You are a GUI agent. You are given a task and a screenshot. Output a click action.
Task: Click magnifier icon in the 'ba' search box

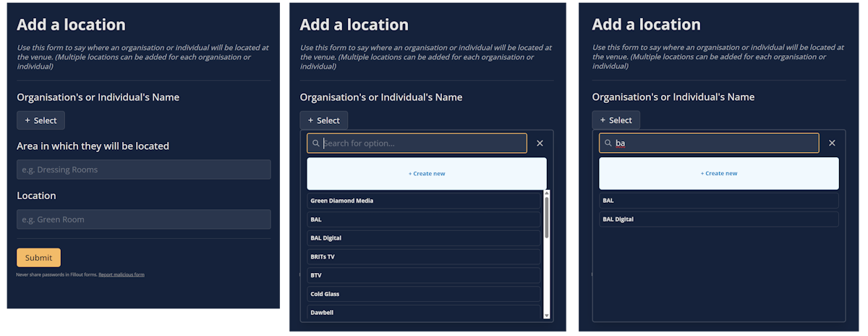[608, 143]
